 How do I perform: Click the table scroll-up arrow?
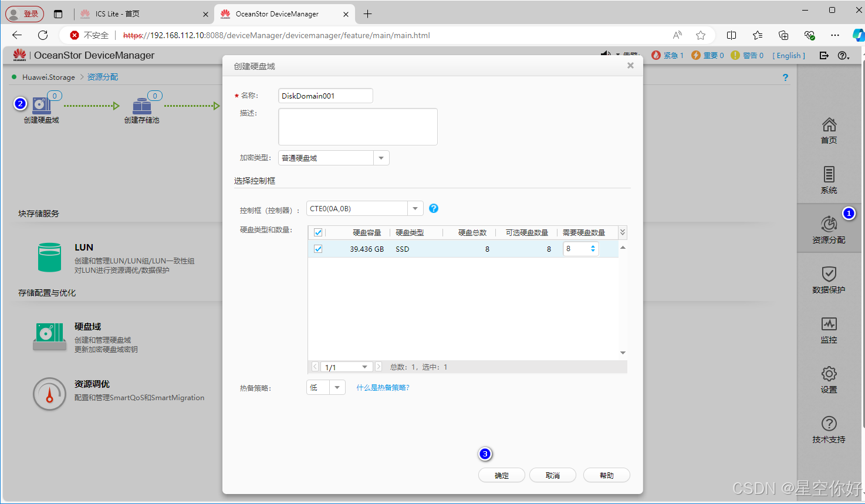point(623,248)
